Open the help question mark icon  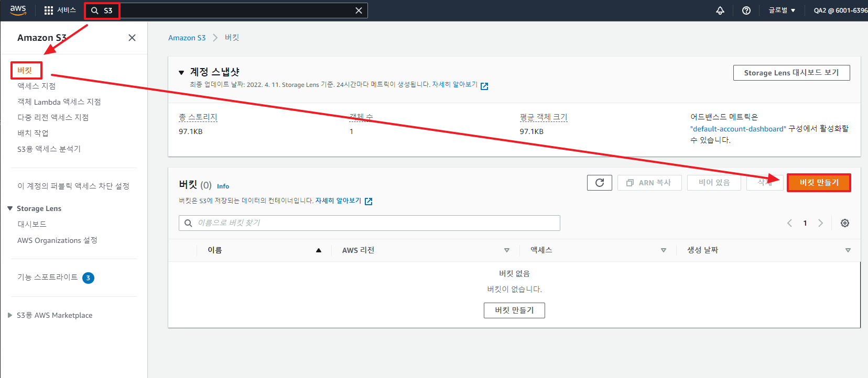(746, 10)
